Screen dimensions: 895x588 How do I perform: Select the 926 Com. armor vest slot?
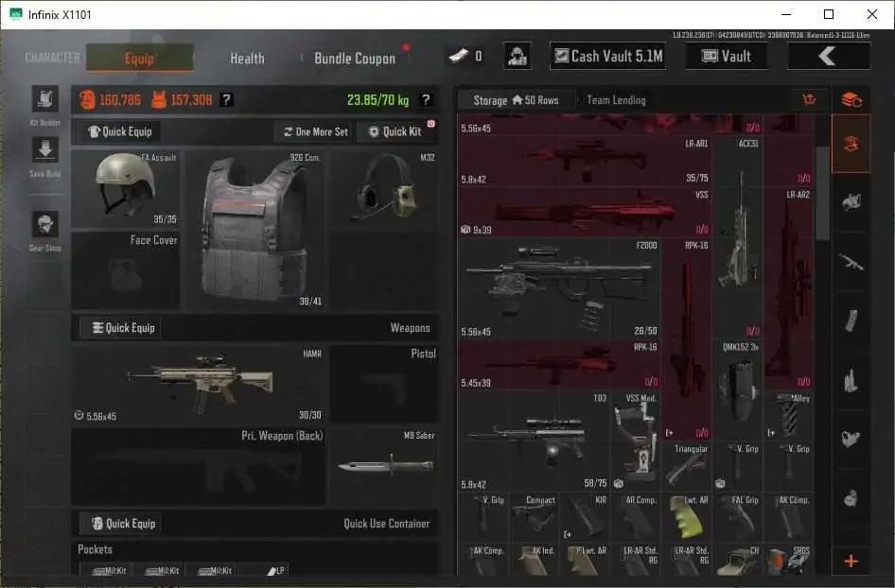tap(254, 230)
